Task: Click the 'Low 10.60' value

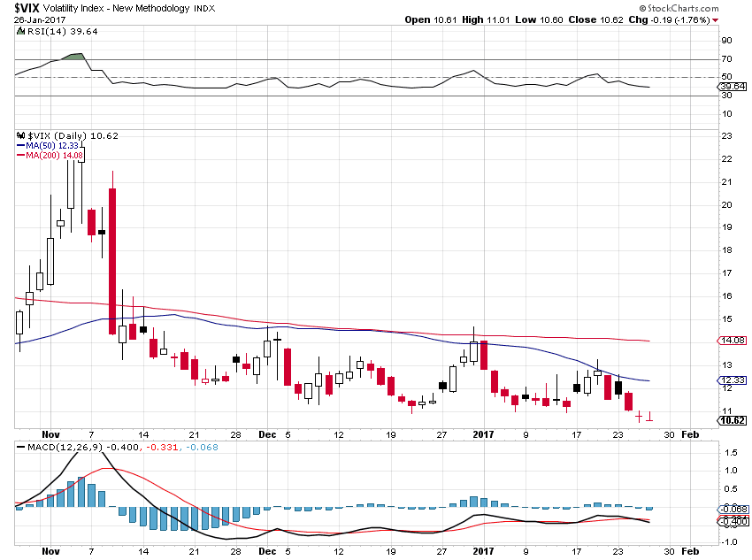Action: [x=539, y=20]
